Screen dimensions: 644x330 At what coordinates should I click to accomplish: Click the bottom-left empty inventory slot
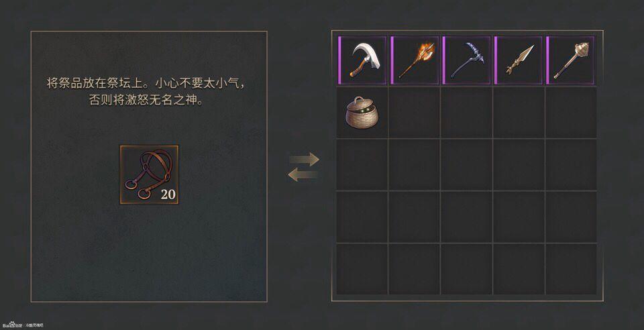pos(362,269)
